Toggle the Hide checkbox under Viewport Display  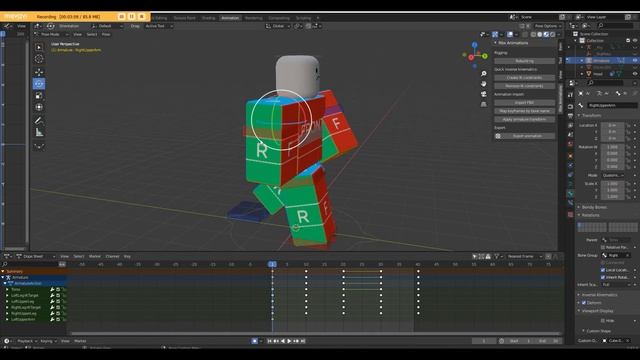(x=603, y=321)
